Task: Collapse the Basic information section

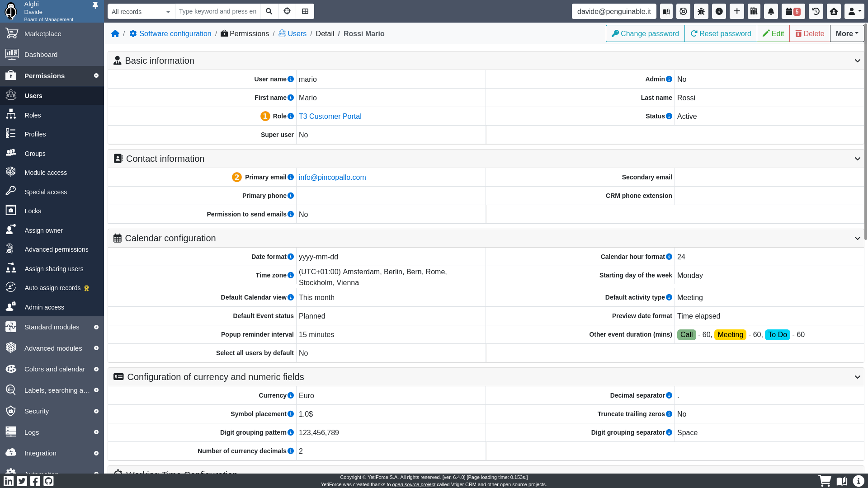Action: tap(857, 61)
